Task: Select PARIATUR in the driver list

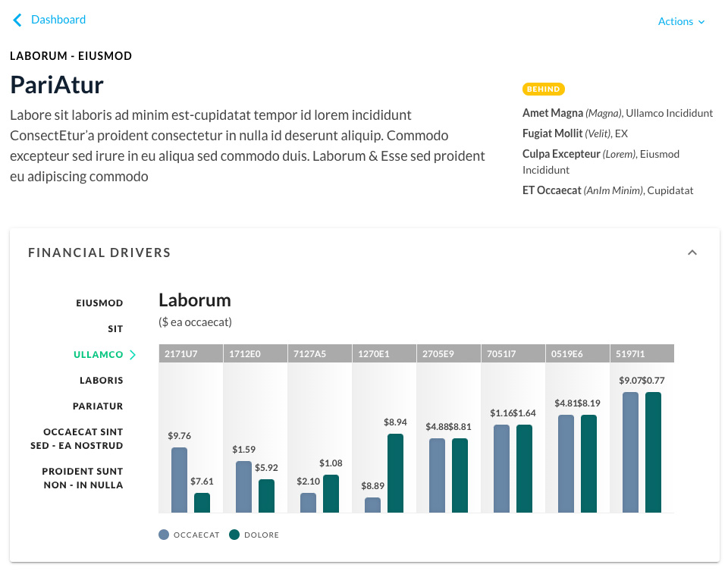Action: [98, 406]
